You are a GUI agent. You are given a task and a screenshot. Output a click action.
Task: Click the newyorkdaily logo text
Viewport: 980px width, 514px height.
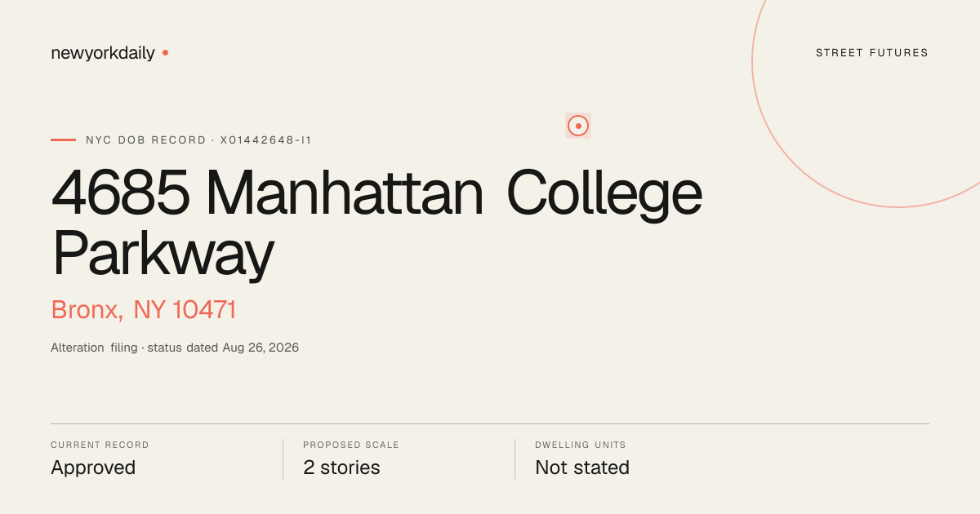[103, 53]
